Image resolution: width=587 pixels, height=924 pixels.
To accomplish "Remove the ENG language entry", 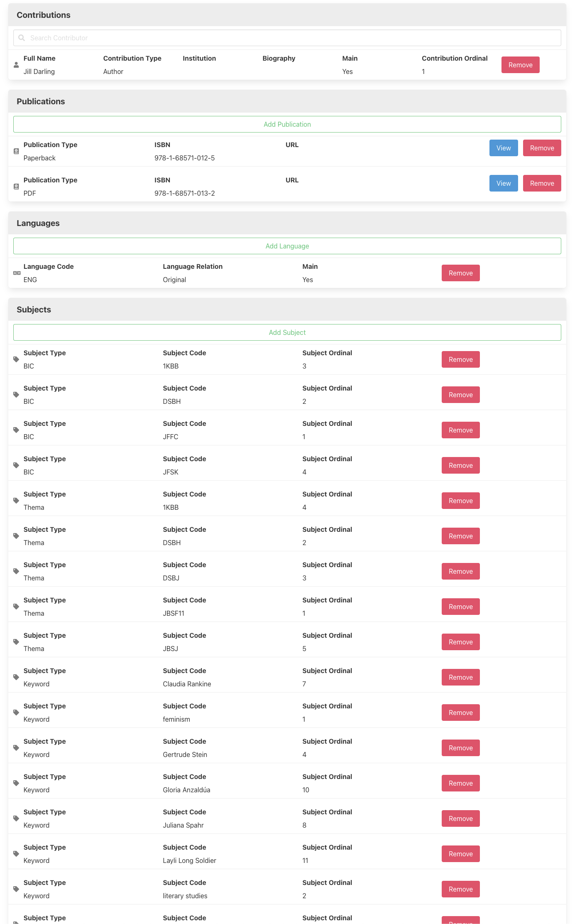I will pyautogui.click(x=460, y=273).
